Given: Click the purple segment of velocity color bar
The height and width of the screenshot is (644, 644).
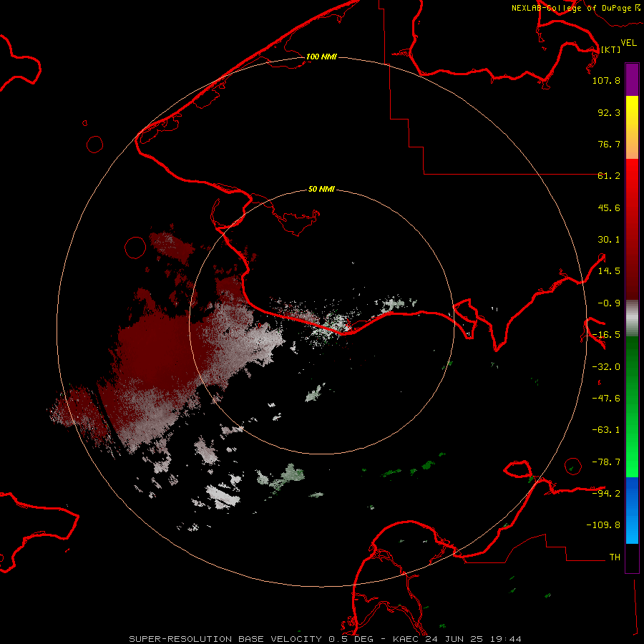Looking at the screenshot, I should click(632, 79).
